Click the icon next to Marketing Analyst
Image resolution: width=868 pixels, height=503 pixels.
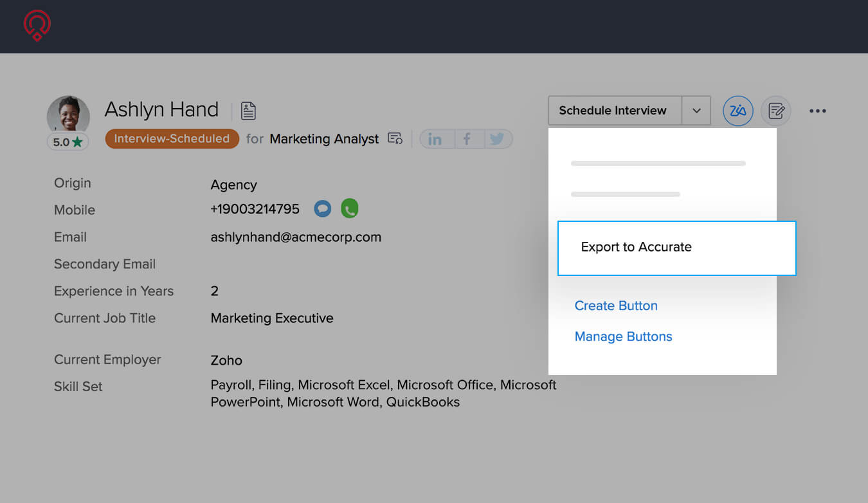pos(395,139)
